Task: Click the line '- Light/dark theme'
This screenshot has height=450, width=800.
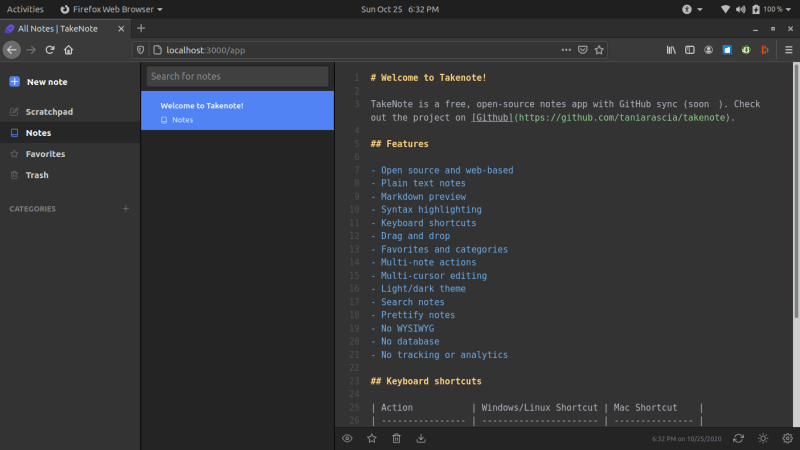Action: [x=418, y=289]
